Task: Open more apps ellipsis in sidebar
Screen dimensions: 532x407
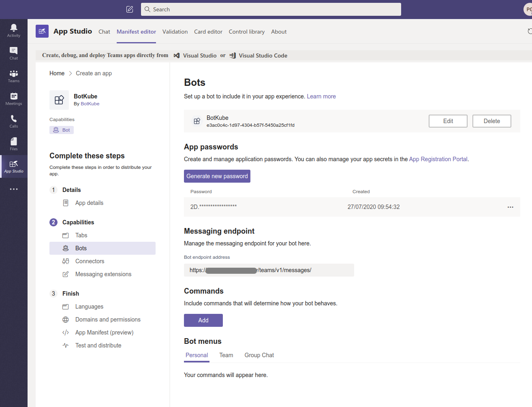Action: pos(14,189)
